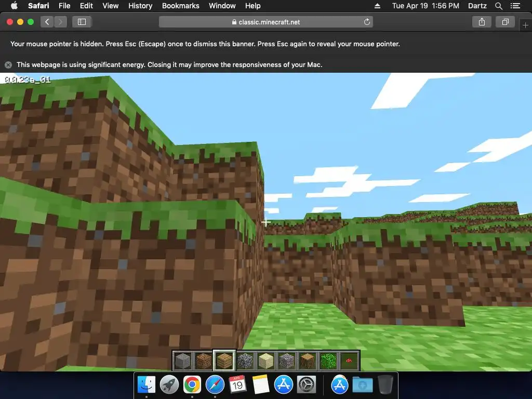
Task: Open Launchpad rocket from the Dock
Action: pyautogui.click(x=169, y=385)
